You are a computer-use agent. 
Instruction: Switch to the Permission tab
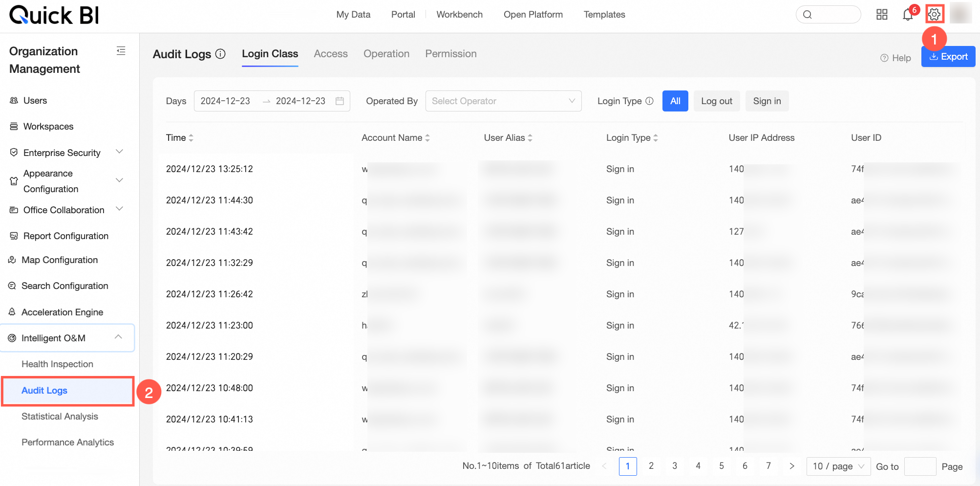[x=451, y=54]
